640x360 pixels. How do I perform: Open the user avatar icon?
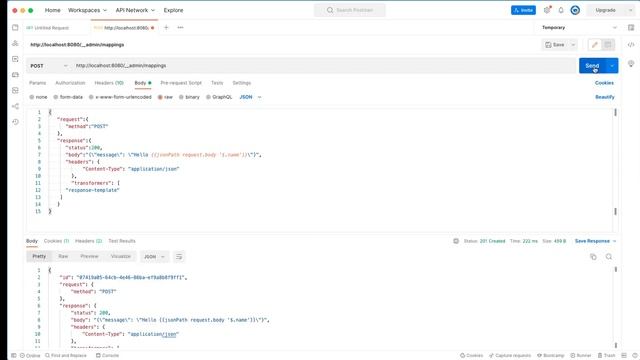pos(575,10)
